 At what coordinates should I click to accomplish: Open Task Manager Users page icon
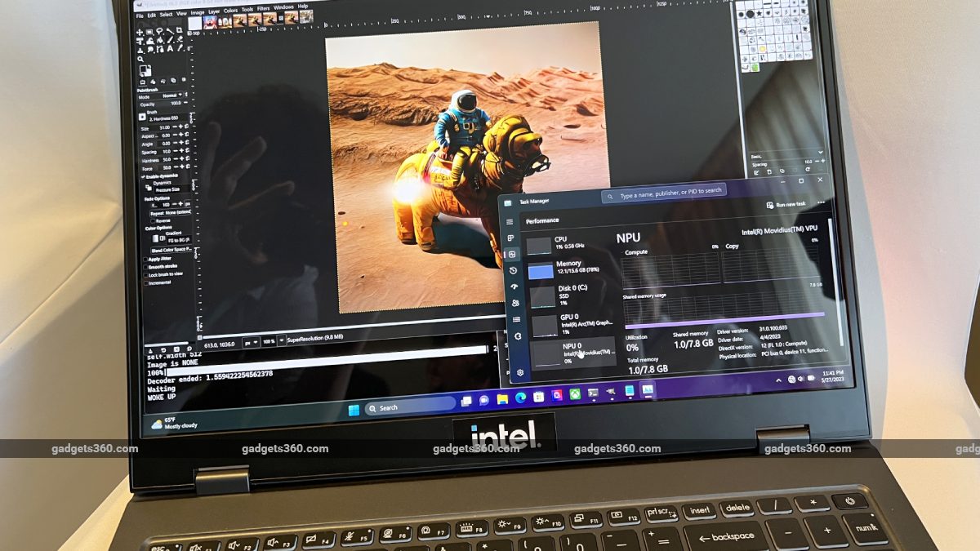(514, 303)
